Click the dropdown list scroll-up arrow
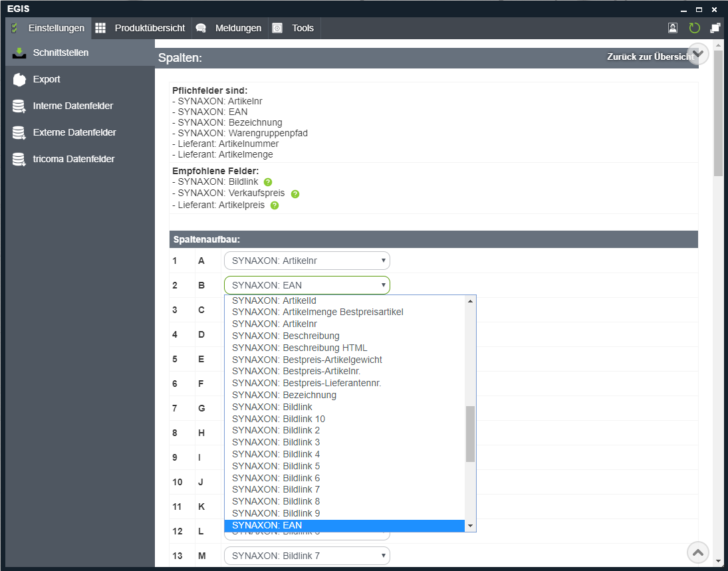This screenshot has height=571, width=728. point(470,301)
